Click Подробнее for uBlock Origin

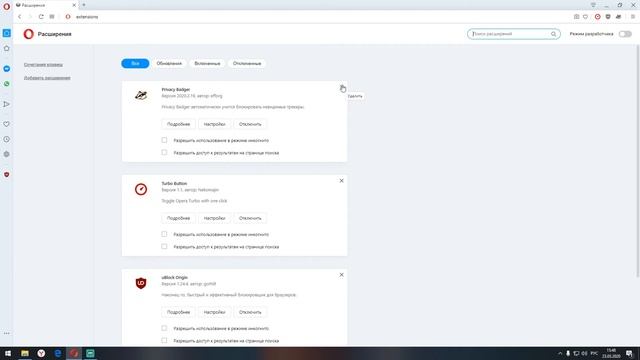tap(178, 312)
